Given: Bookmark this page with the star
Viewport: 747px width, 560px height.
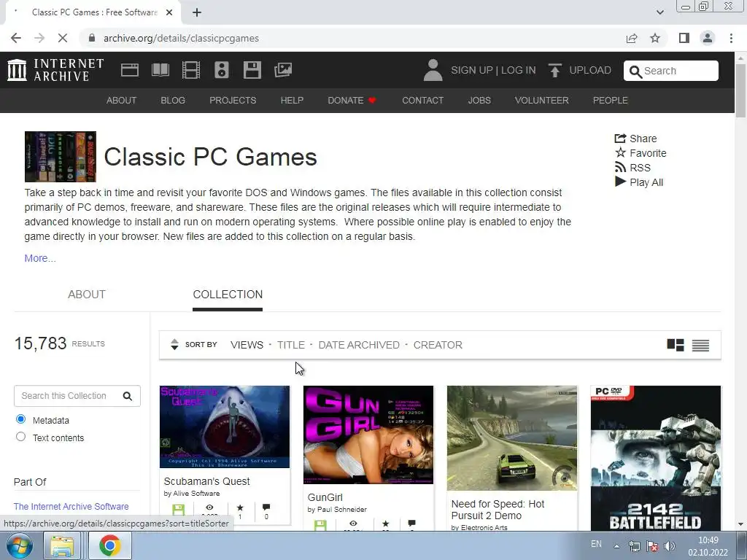Looking at the screenshot, I should click(x=655, y=38).
